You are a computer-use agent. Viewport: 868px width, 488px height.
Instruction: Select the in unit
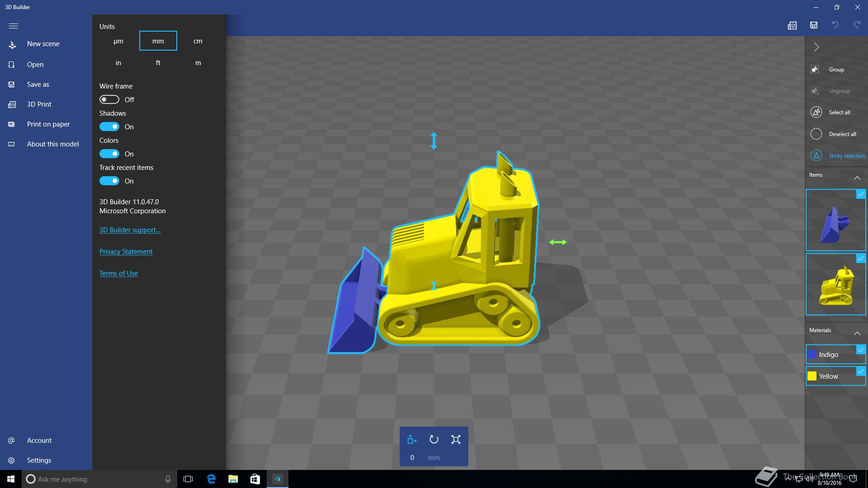(118, 62)
